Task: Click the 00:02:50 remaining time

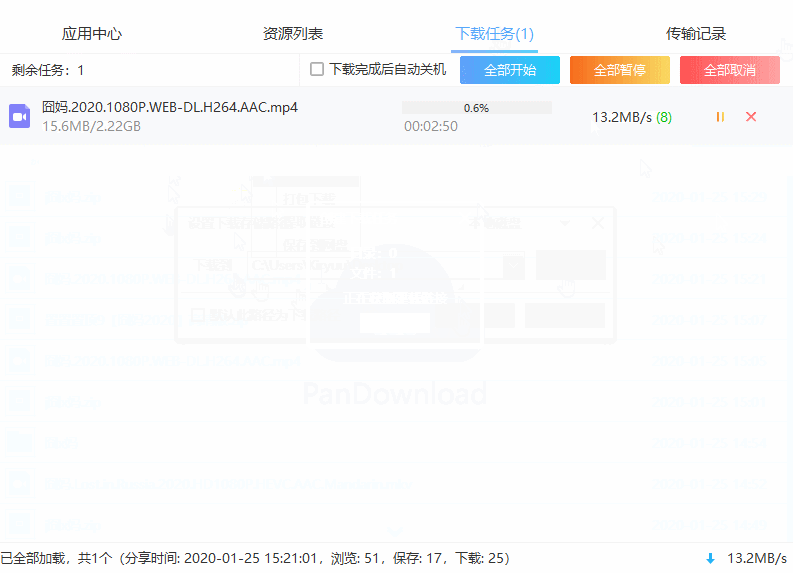Action: (431, 127)
